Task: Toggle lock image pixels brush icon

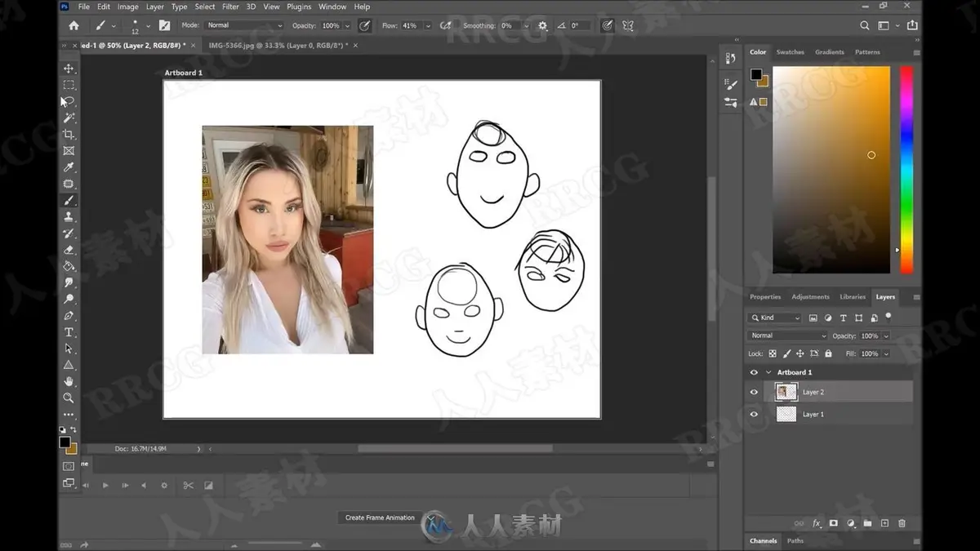Action: pos(786,353)
